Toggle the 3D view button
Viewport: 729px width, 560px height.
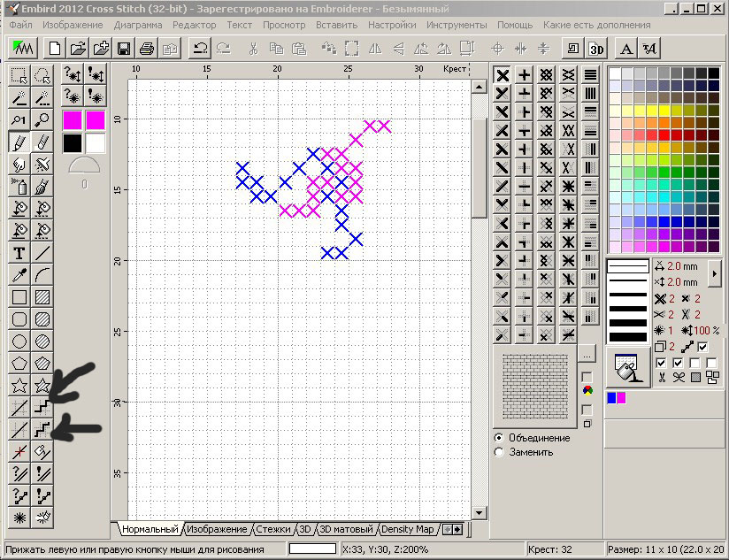coord(596,49)
